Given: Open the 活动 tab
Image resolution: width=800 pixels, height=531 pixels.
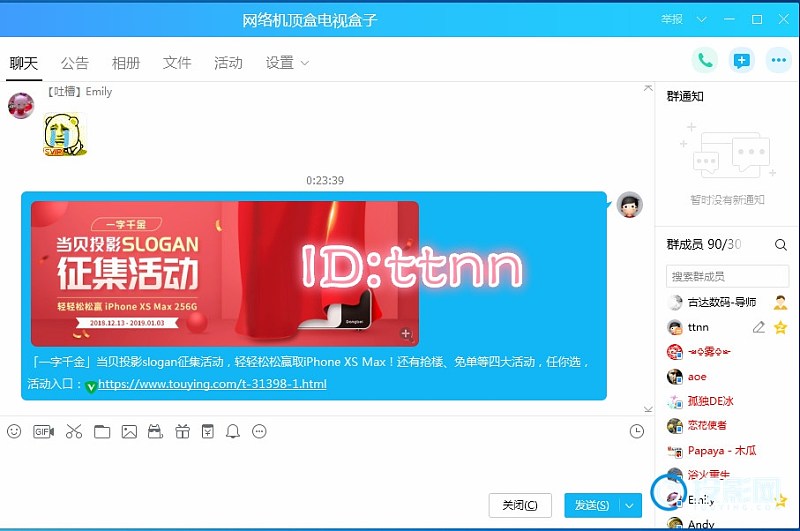Looking at the screenshot, I should coord(228,63).
